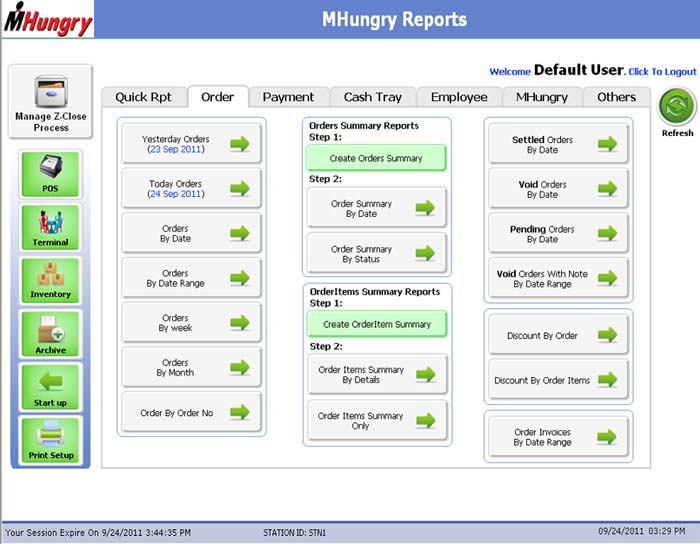Click the 09/24/2011 03:29 PM clock text
The image size is (700, 544).
(x=642, y=531)
